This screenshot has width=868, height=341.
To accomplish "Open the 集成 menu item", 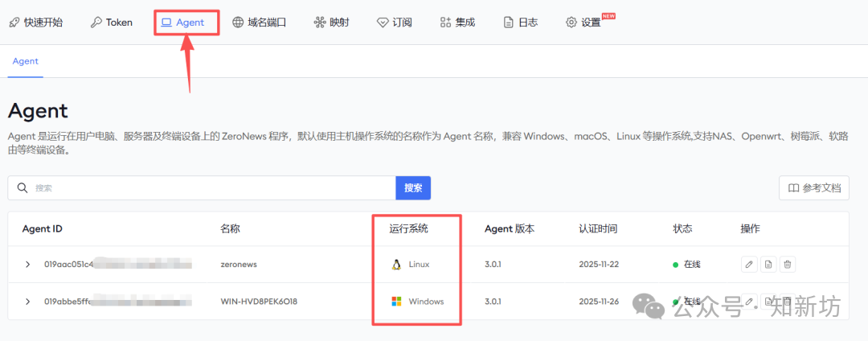I will [x=457, y=23].
